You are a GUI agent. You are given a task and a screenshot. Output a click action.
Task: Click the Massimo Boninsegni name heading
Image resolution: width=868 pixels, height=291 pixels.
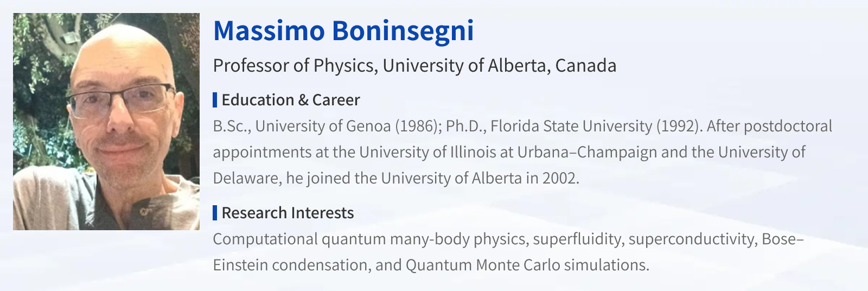coord(343,30)
